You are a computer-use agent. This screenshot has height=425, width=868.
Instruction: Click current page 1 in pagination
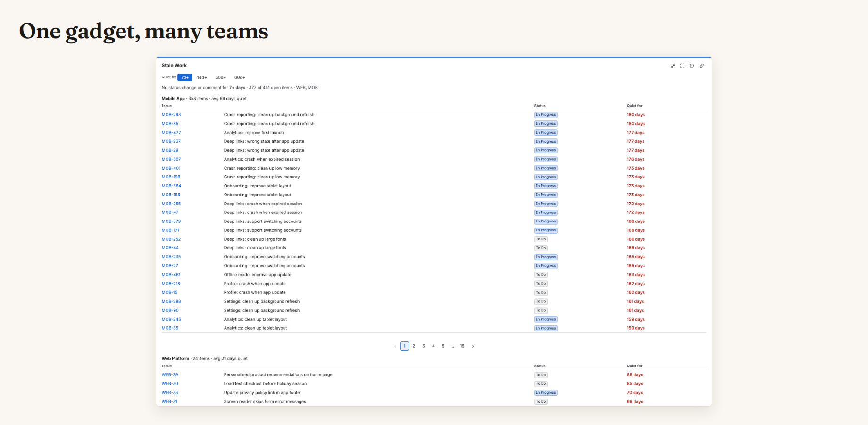point(404,346)
